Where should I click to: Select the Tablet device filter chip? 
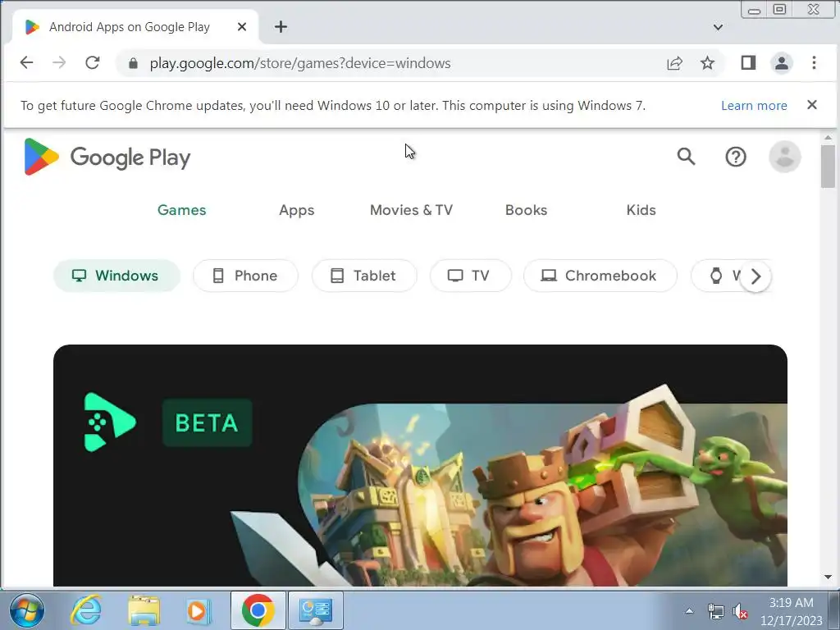(x=364, y=276)
